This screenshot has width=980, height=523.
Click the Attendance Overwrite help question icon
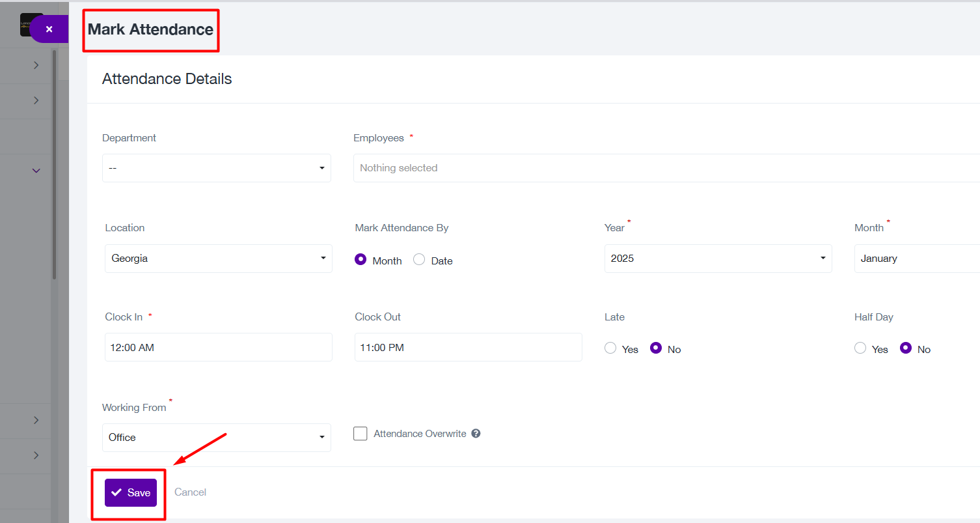point(476,434)
